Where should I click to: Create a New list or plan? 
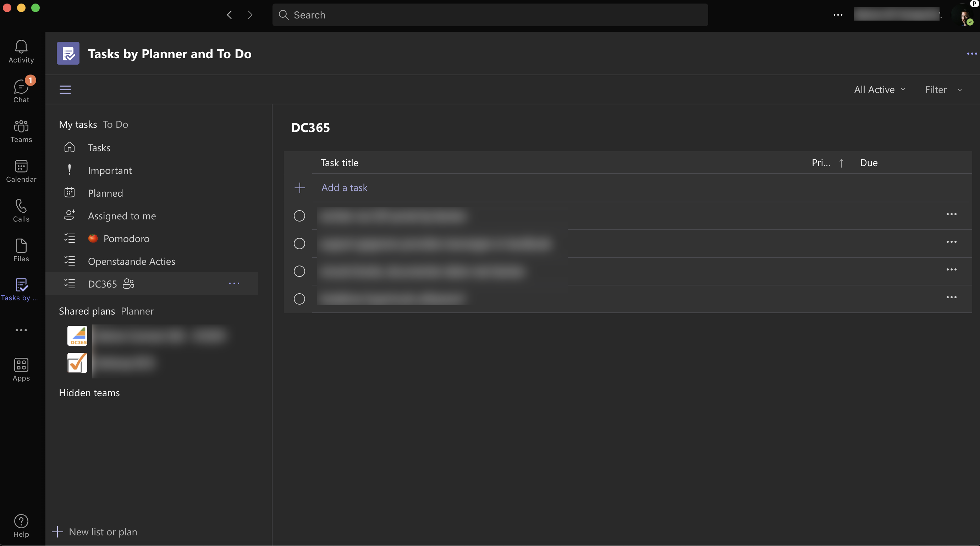pyautogui.click(x=103, y=532)
